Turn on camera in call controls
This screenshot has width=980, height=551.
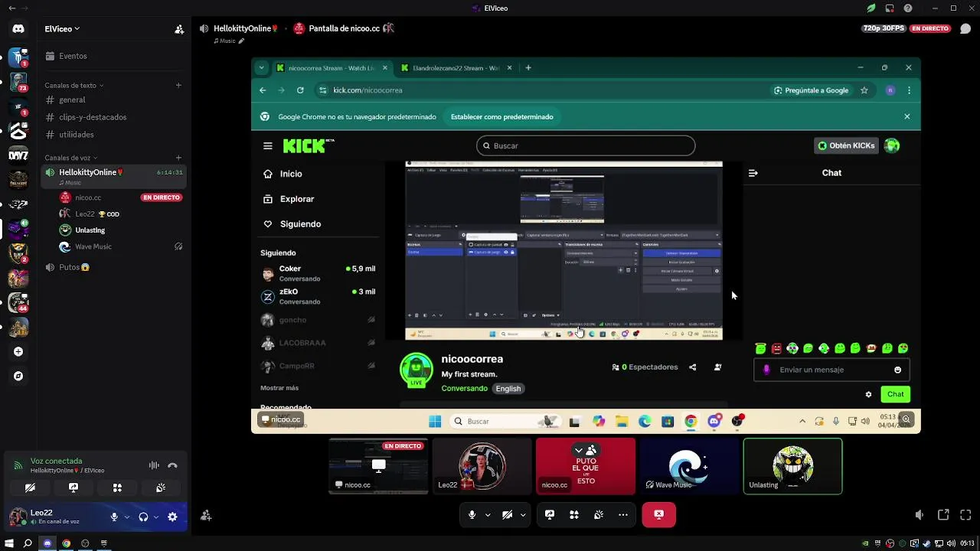(507, 515)
